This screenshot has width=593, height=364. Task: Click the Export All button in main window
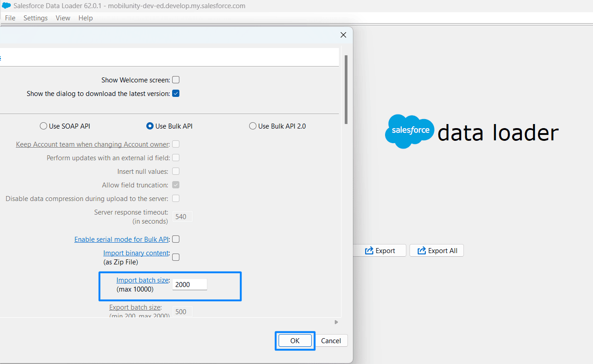[437, 251]
